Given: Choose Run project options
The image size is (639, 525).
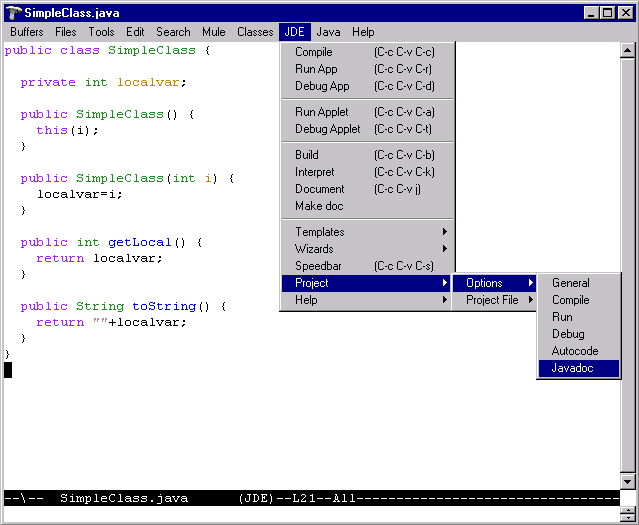Looking at the screenshot, I should click(579, 317).
